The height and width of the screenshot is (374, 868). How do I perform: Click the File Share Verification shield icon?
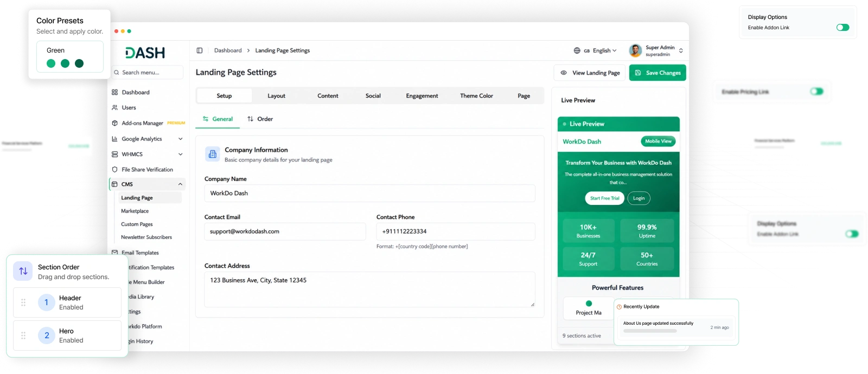(x=114, y=170)
